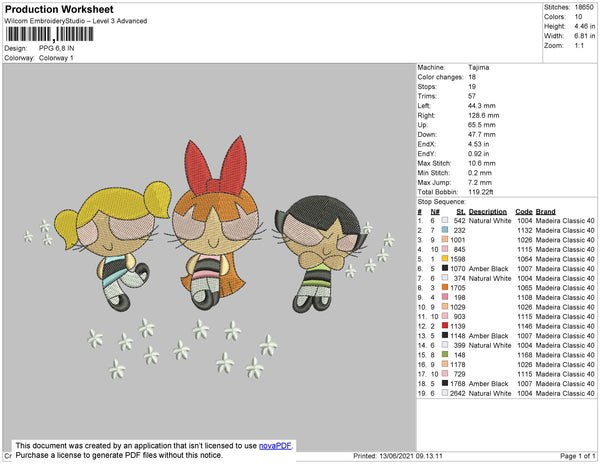The image size is (600, 464).
Task: Click the EndX value '4.53 in'
Action: [x=479, y=144]
